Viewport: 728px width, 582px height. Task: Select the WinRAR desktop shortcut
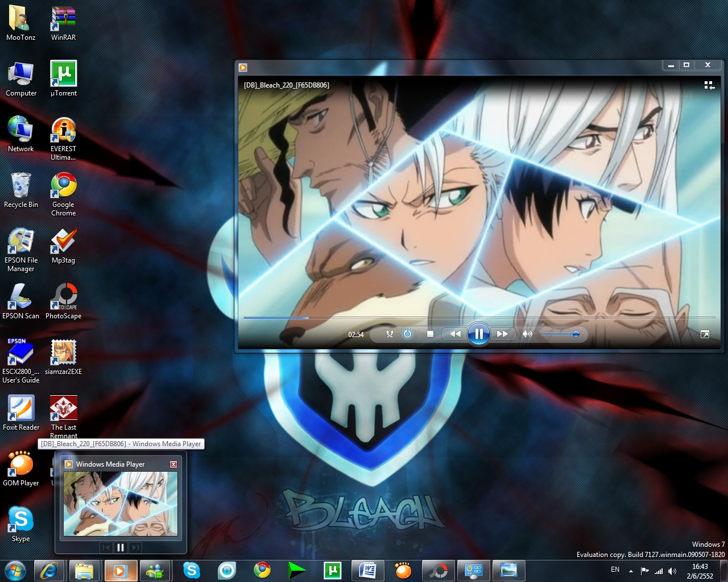pos(64,24)
